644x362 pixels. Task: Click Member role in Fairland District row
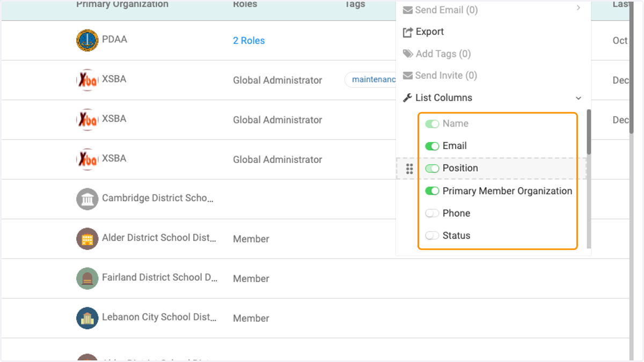tap(251, 279)
